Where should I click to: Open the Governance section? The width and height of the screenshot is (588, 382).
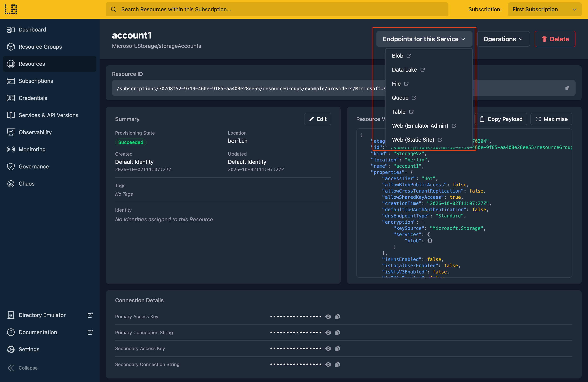[x=50, y=166]
